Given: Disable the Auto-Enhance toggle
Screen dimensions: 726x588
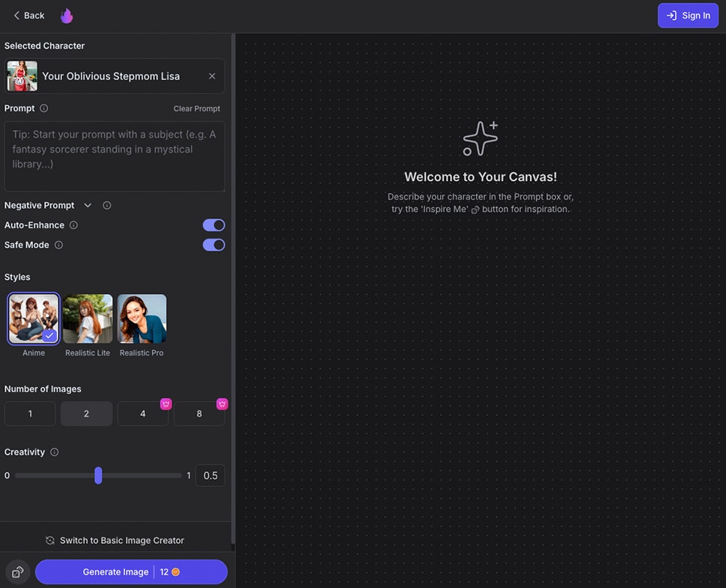Looking at the screenshot, I should coord(213,225).
